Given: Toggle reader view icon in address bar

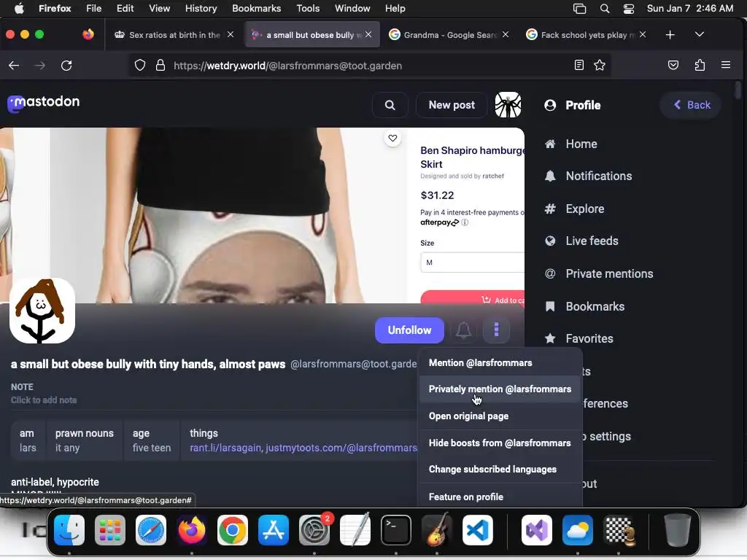Looking at the screenshot, I should click(579, 65).
